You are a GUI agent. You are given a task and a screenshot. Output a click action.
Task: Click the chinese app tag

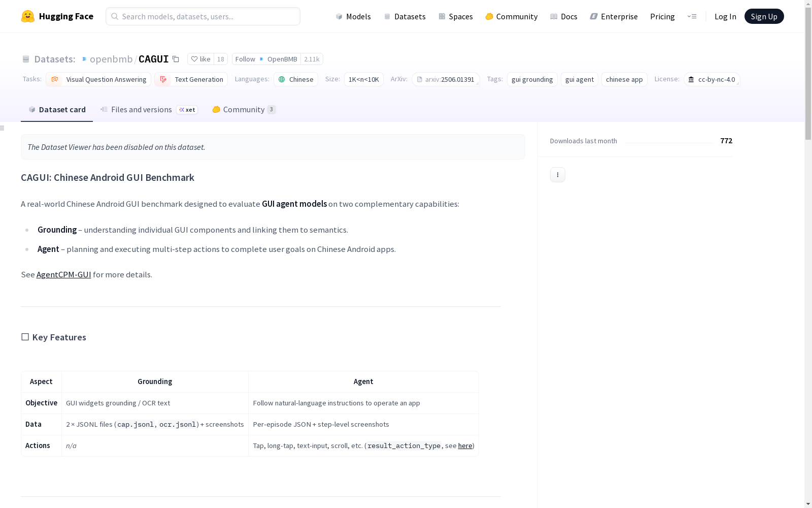coord(624,79)
